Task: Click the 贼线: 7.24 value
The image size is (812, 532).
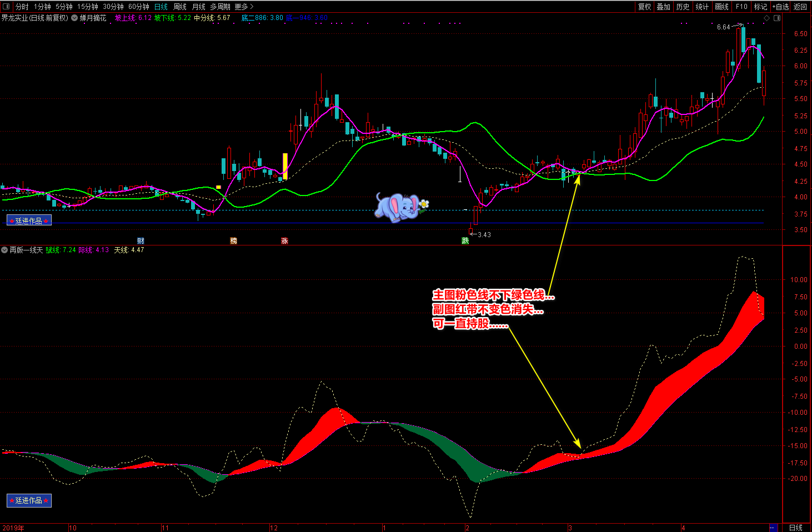Action: tap(61, 250)
